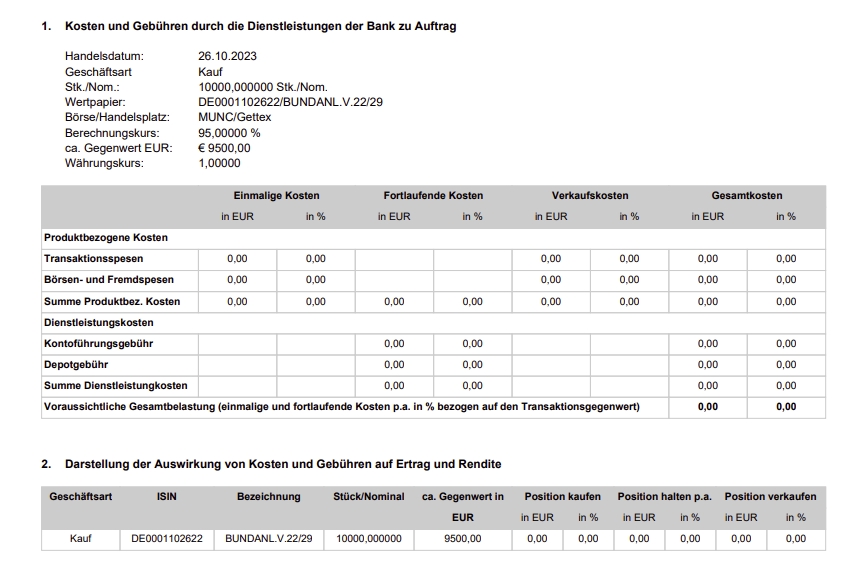Select the Börsen- und Fremdspesen row label
This screenshot has height=584, width=848.
(x=109, y=280)
